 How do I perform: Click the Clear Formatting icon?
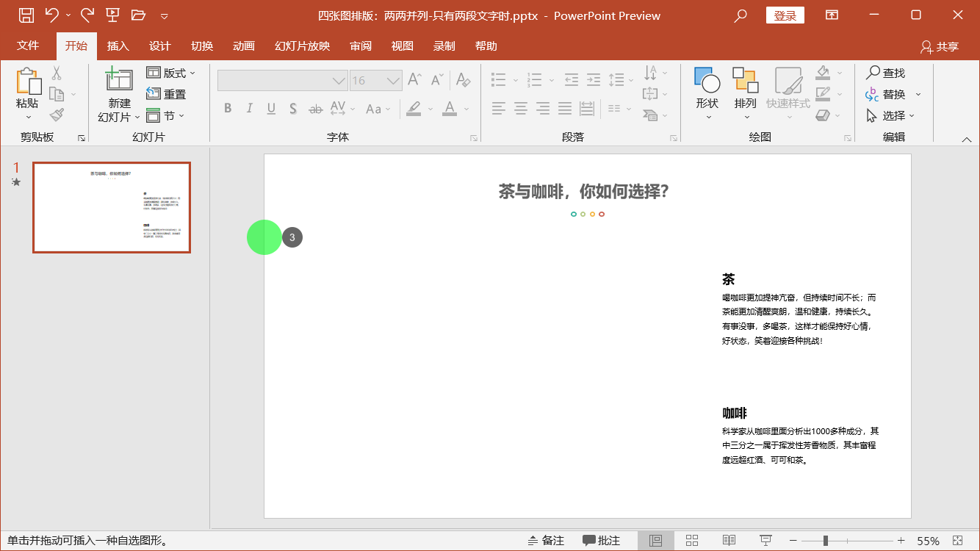pos(463,79)
